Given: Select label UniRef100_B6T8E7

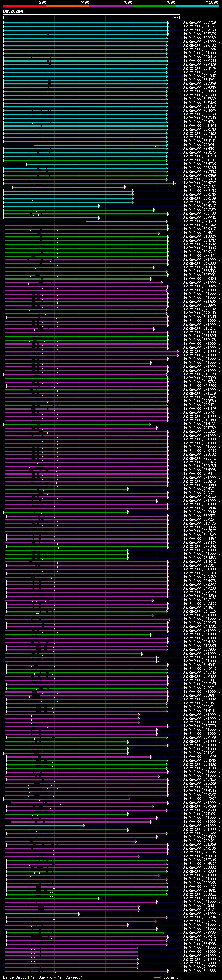Looking at the screenshot, I should click(x=199, y=106).
